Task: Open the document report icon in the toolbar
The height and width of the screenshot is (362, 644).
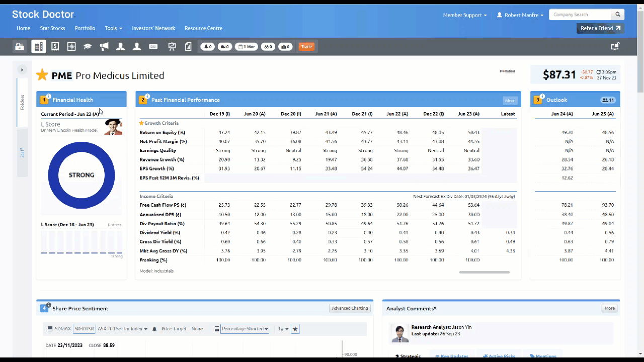Action: click(x=188, y=47)
